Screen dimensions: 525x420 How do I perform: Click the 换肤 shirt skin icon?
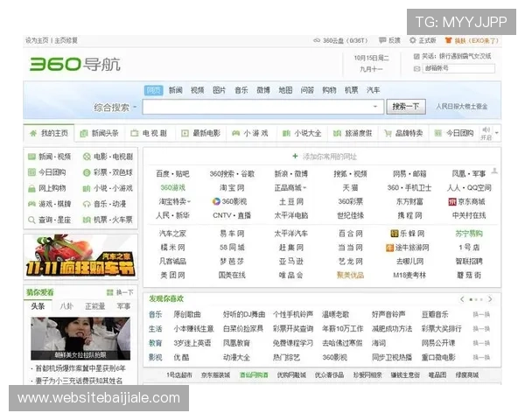pos(448,40)
